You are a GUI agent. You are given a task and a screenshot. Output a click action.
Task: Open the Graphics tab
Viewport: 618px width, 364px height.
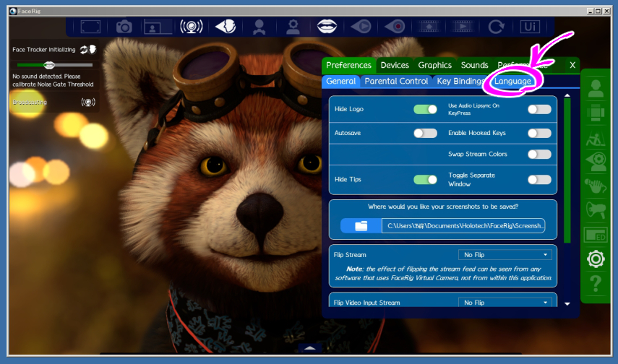pyautogui.click(x=434, y=66)
